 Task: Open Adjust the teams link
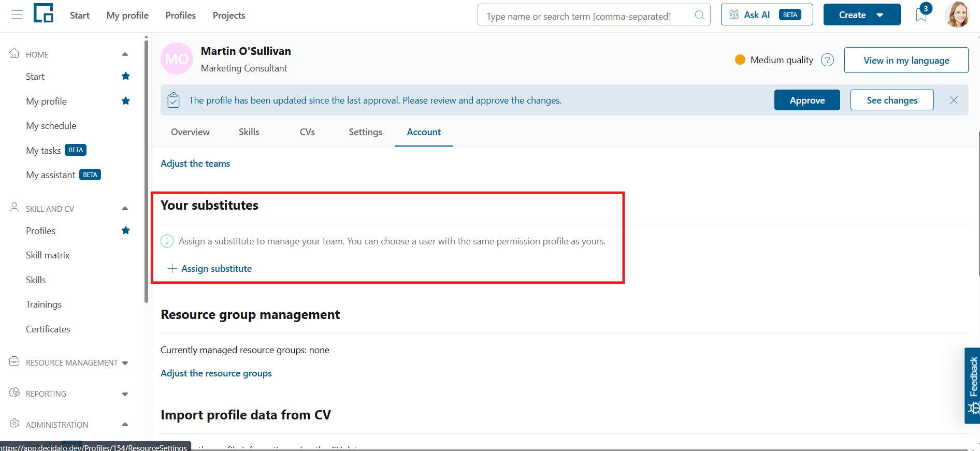(x=195, y=164)
